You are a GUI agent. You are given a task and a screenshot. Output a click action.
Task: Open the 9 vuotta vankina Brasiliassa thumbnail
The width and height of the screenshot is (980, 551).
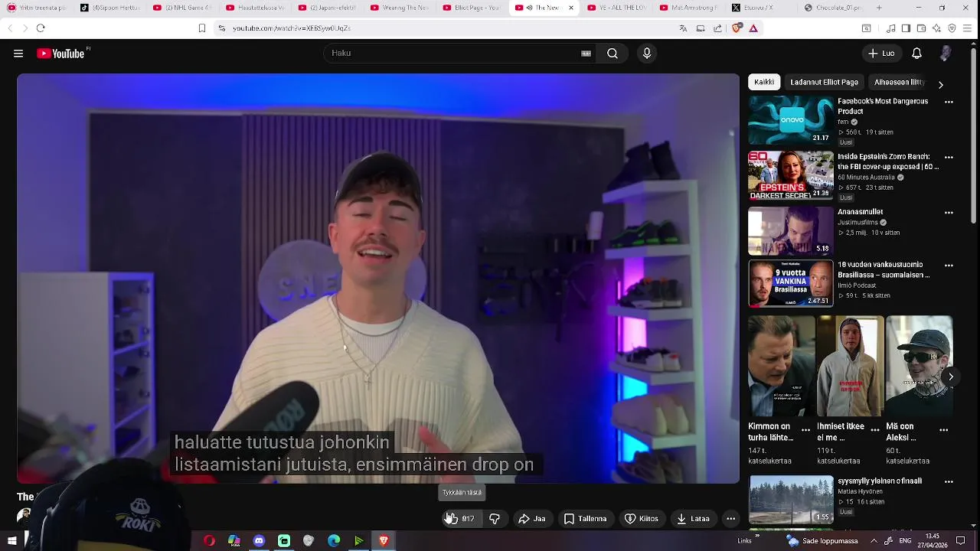(791, 283)
